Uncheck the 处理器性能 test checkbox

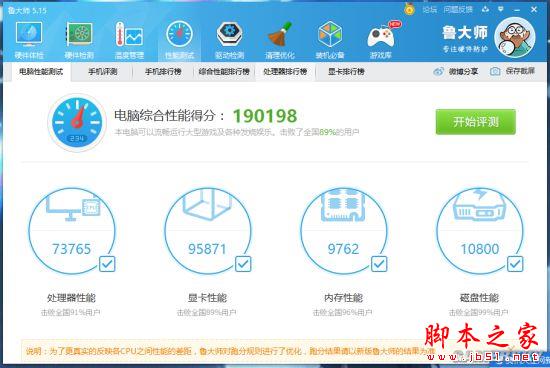point(107,264)
